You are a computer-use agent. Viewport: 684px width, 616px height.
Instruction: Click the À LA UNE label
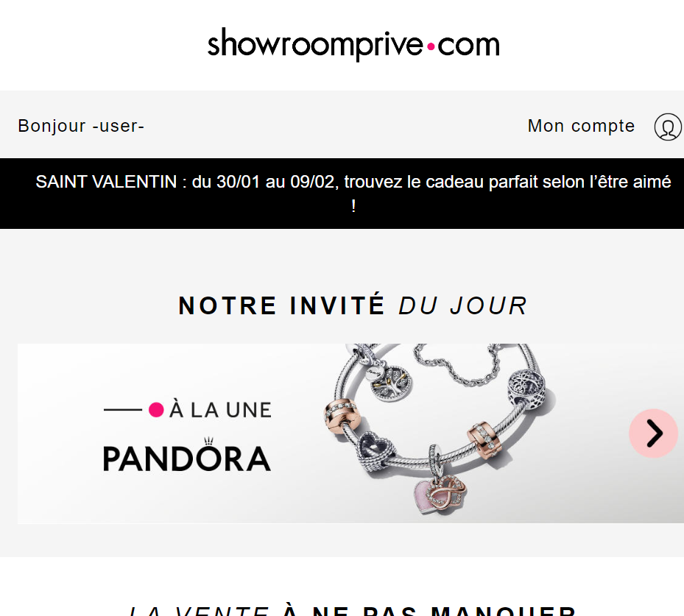tap(221, 410)
